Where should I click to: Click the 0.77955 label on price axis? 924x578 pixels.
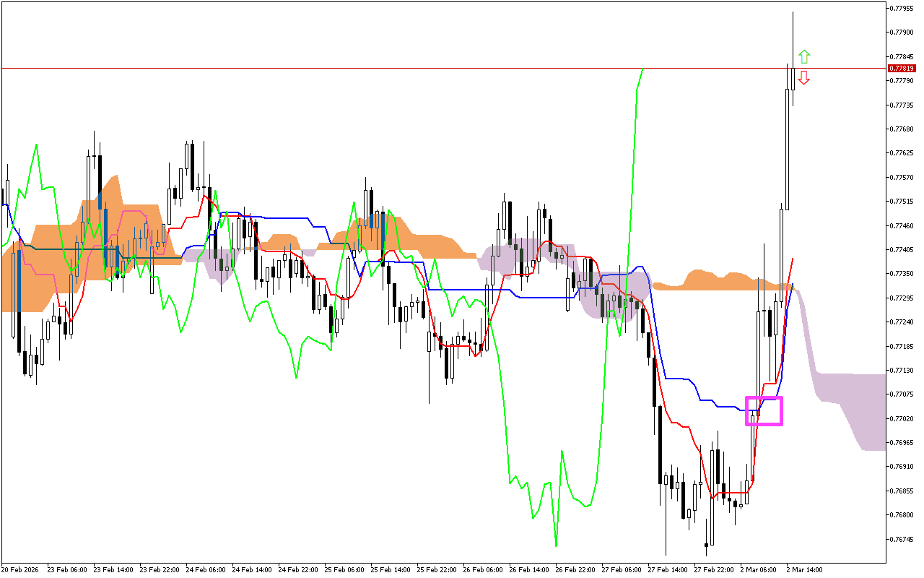[902, 9]
